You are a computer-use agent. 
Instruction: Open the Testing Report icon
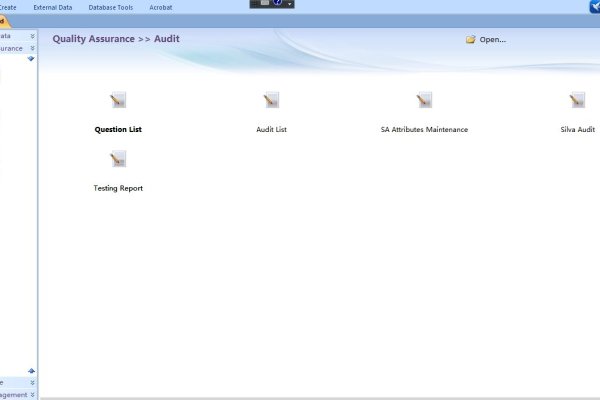coord(118,159)
